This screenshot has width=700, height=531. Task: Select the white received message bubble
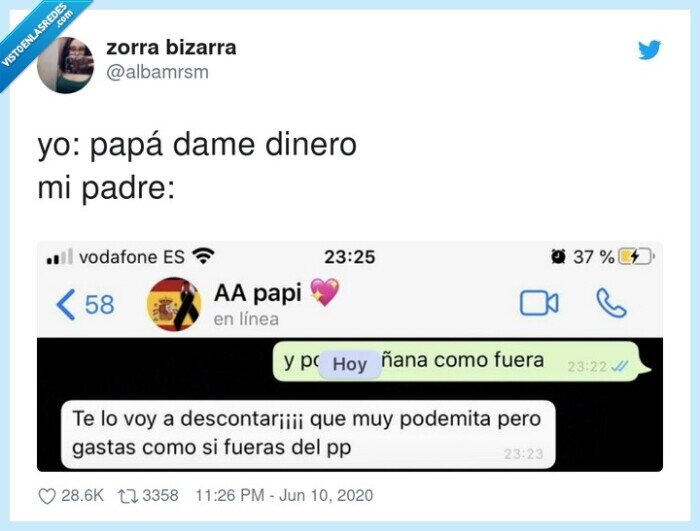click(308, 434)
